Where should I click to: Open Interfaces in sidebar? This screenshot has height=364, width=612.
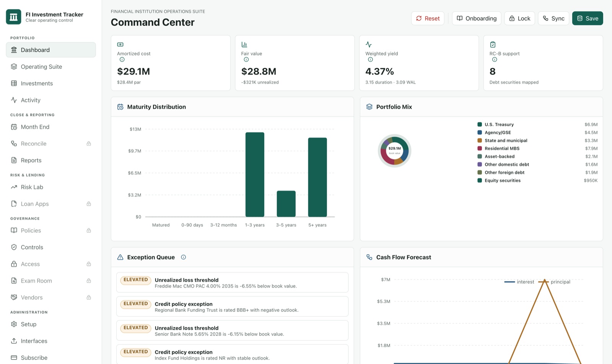(51, 341)
